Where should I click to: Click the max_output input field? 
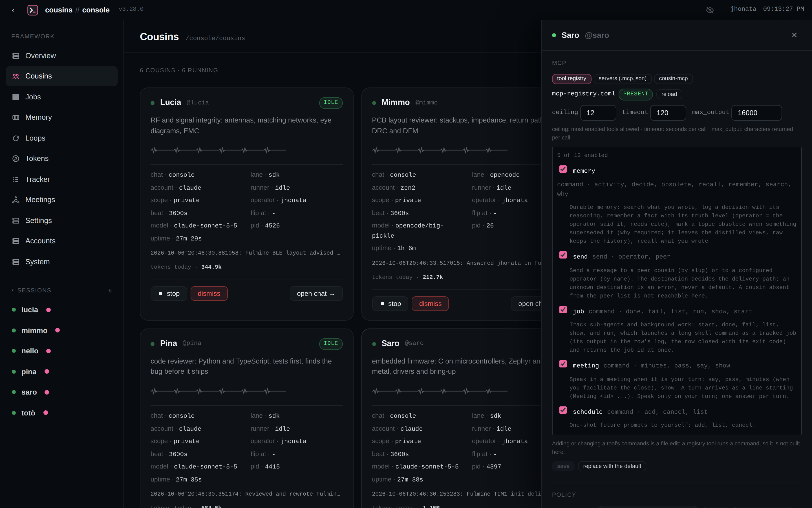[x=757, y=113]
